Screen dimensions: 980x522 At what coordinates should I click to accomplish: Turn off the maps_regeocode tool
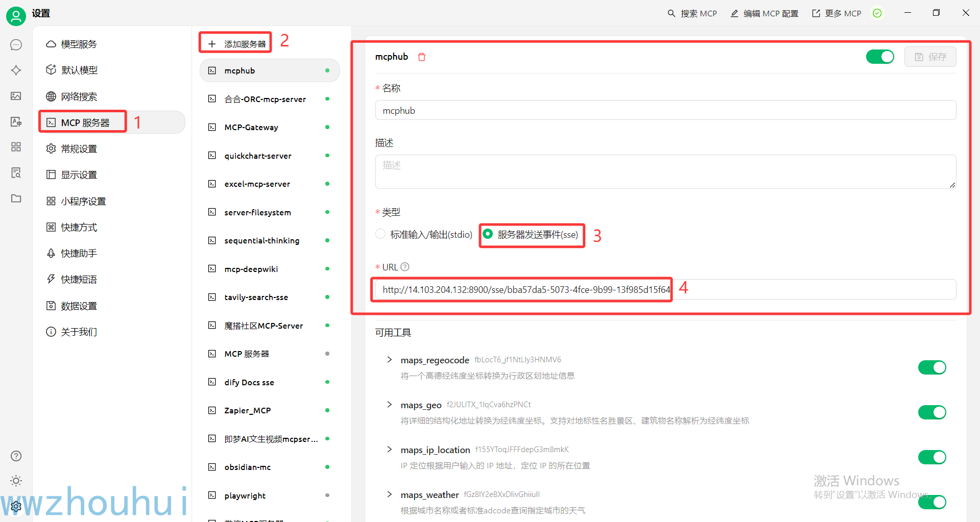coord(932,367)
